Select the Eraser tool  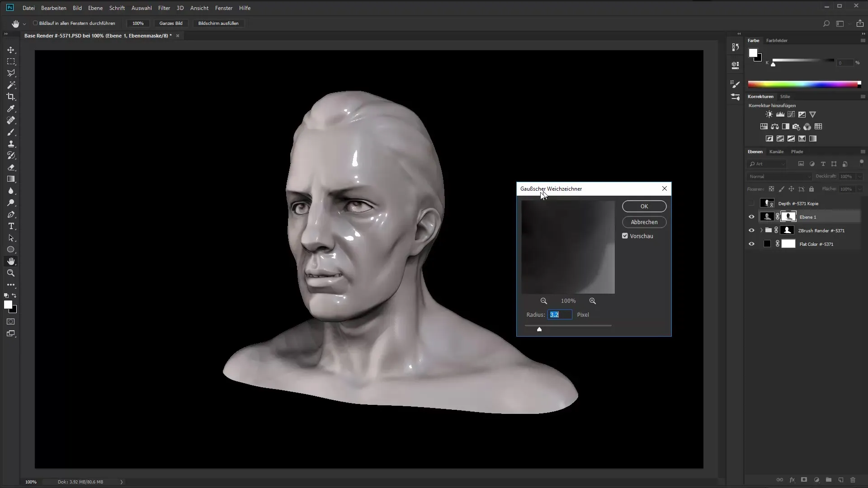coord(11,167)
